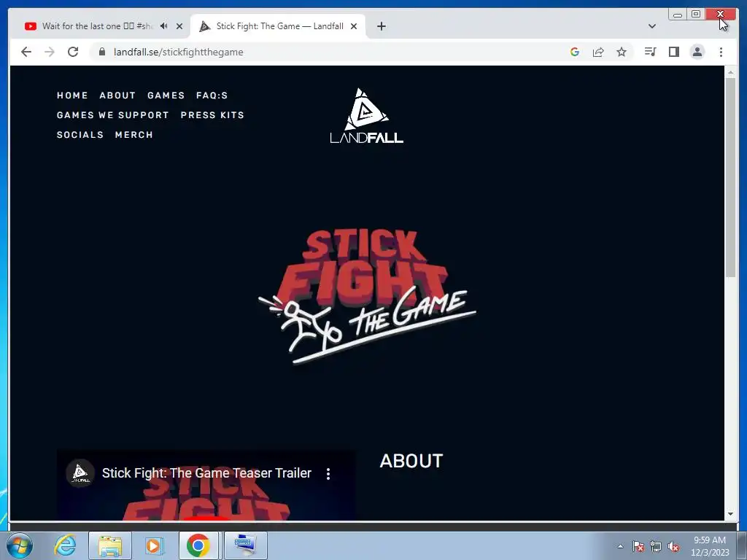Click the Chrome taskbar icon
Image resolution: width=747 pixels, height=560 pixels.
coord(198,545)
